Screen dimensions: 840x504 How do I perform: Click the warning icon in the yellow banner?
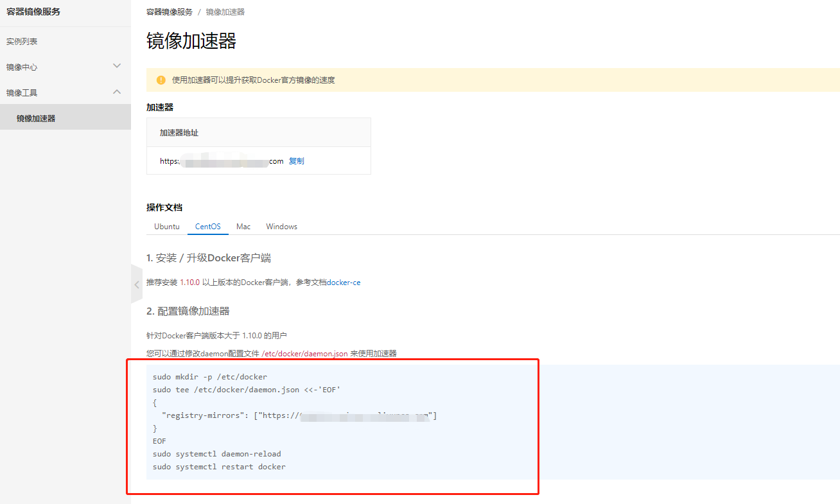coord(161,80)
